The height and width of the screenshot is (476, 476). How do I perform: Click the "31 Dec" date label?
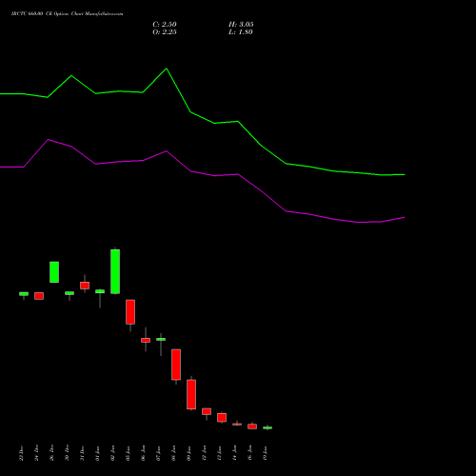[x=82, y=453]
